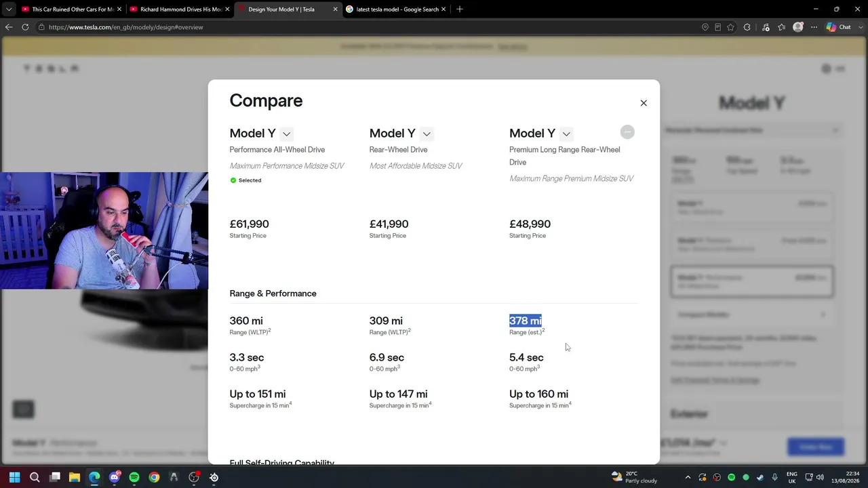Image resolution: width=868 pixels, height=488 pixels.
Task: Refresh the Tesla page
Action: [x=25, y=27]
